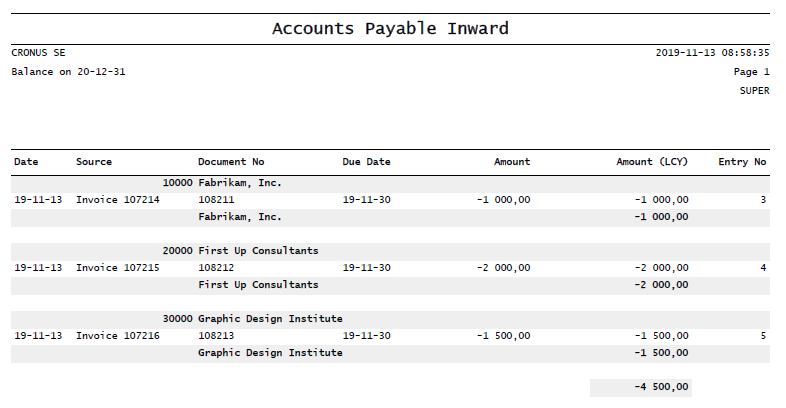Image resolution: width=786 pixels, height=408 pixels.
Task: Click the Amount -1 500,00 in Invoice 107216 row
Action: click(x=503, y=336)
